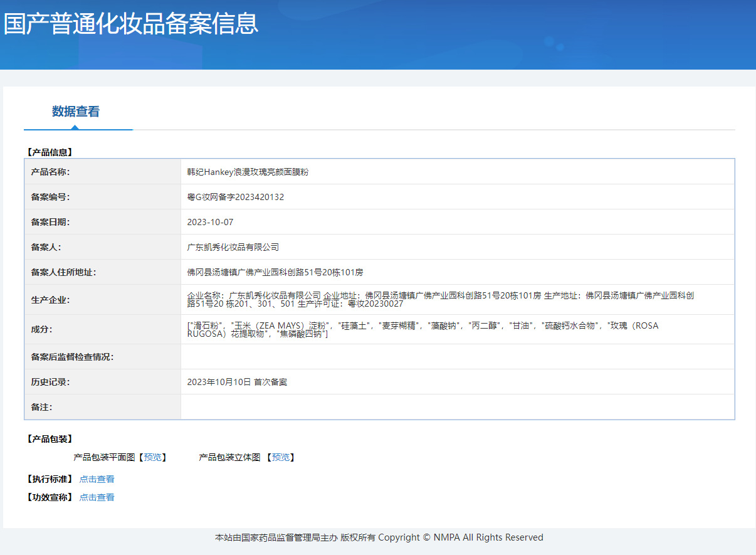Click the 备注 label cell
This screenshot has width=756, height=555.
point(103,407)
